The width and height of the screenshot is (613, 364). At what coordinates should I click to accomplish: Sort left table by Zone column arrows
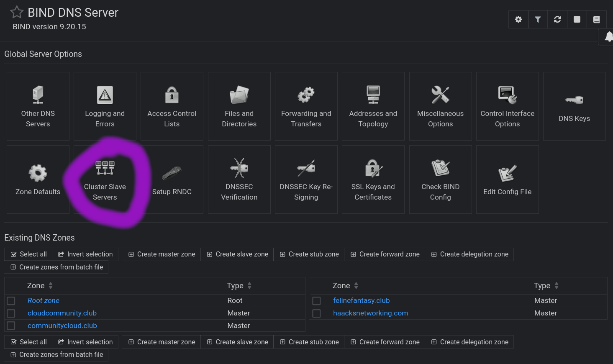coord(51,286)
